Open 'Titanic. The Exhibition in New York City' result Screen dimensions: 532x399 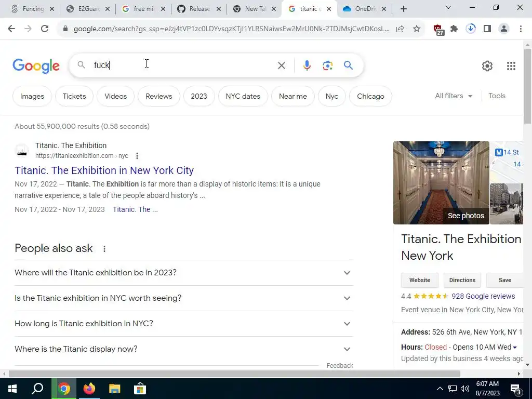[104, 170]
